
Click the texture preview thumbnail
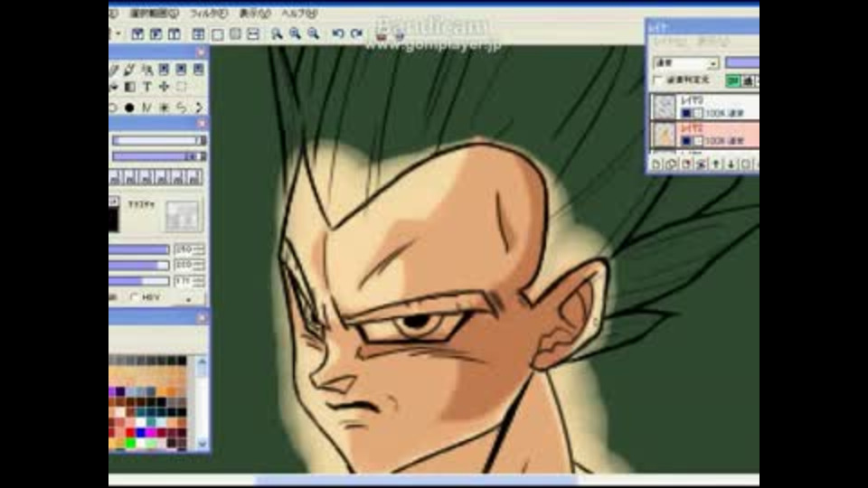coord(182,216)
